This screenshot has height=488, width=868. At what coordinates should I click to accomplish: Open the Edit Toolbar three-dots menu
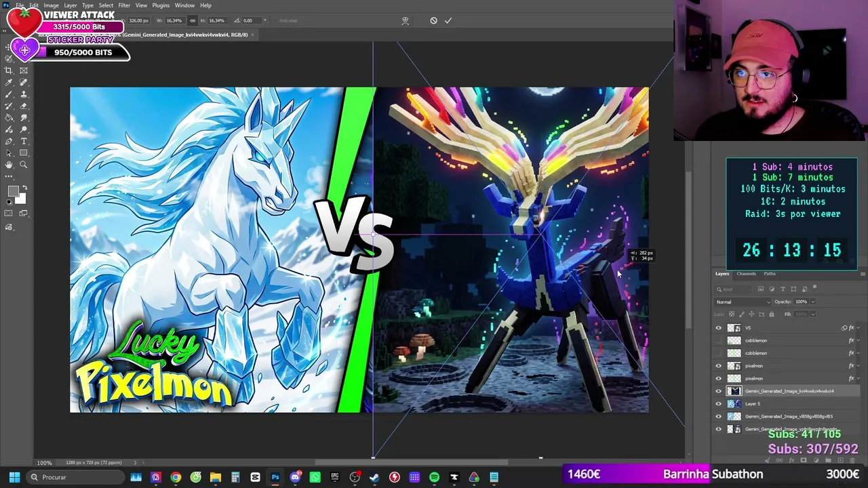click(x=9, y=176)
